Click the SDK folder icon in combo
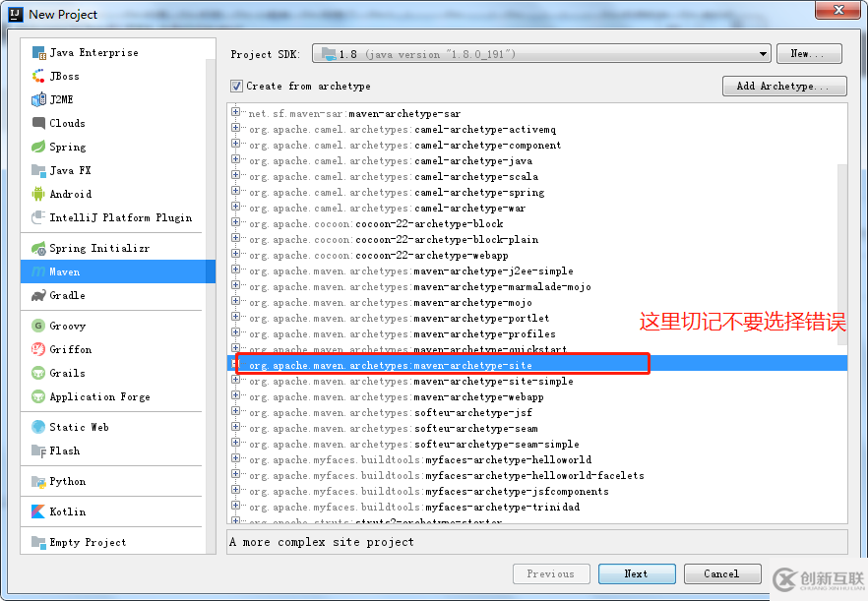This screenshot has width=868, height=601. pyautogui.click(x=329, y=54)
